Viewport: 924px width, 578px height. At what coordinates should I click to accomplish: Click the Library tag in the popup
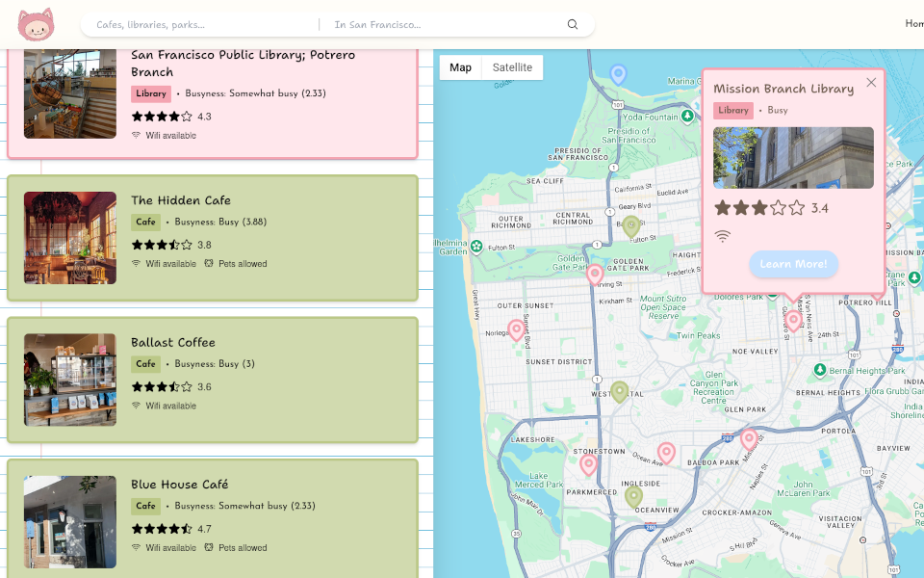733,110
